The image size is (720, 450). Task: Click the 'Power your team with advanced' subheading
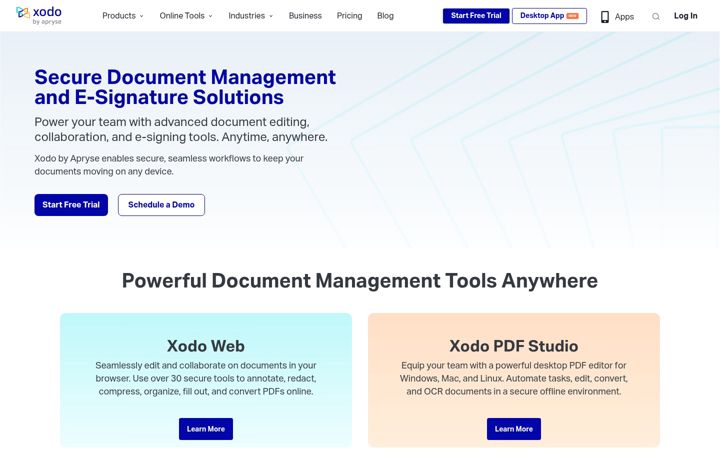(x=181, y=129)
